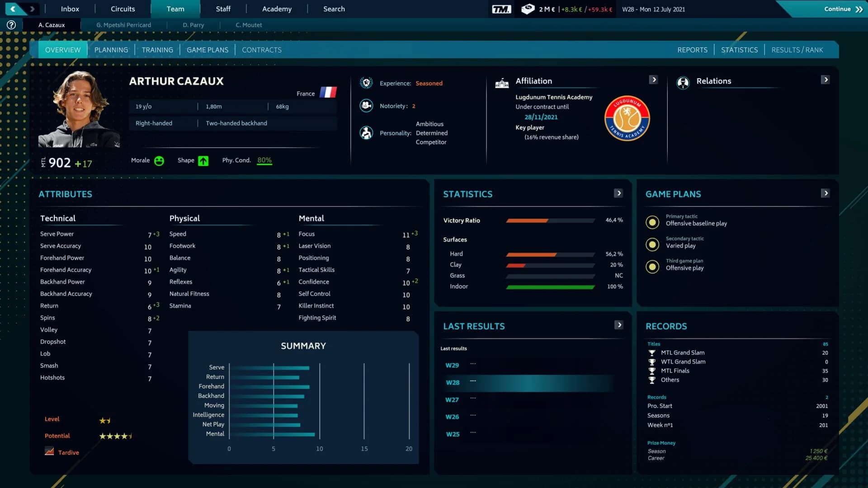Click the MTL Grand Slam trophy icon

652,353
